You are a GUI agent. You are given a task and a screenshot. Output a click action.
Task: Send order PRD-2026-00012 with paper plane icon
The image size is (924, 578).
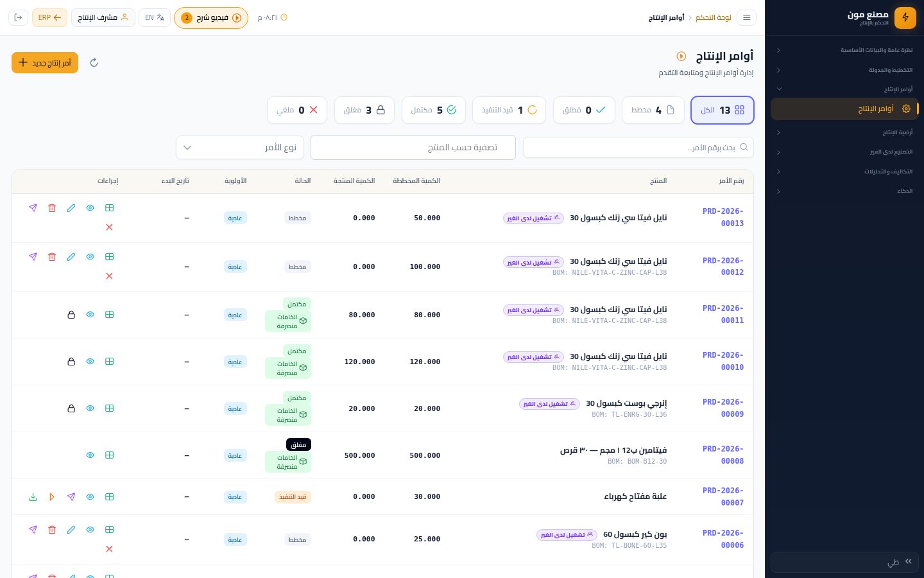(33, 257)
